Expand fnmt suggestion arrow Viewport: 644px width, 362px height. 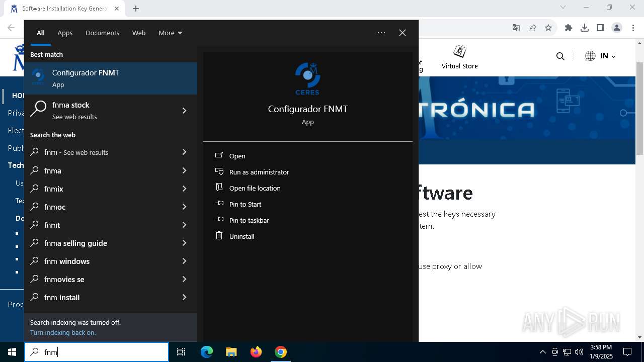pyautogui.click(x=184, y=225)
